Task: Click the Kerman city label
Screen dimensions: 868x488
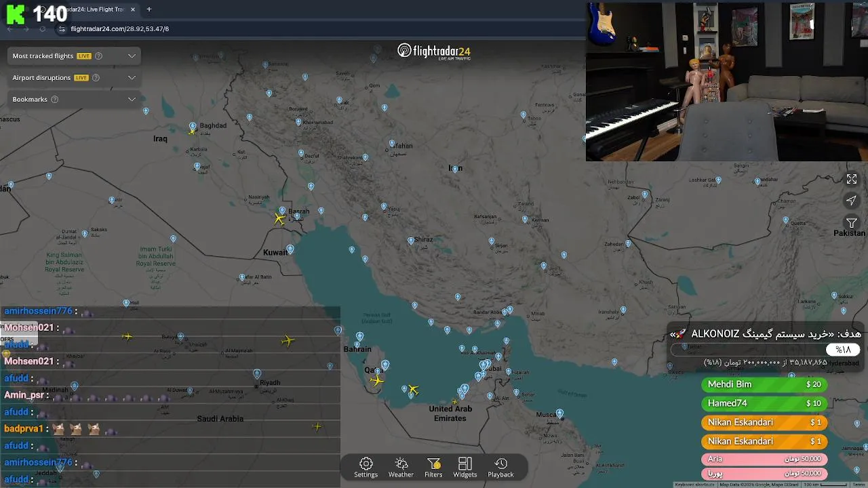Action: [x=540, y=220]
